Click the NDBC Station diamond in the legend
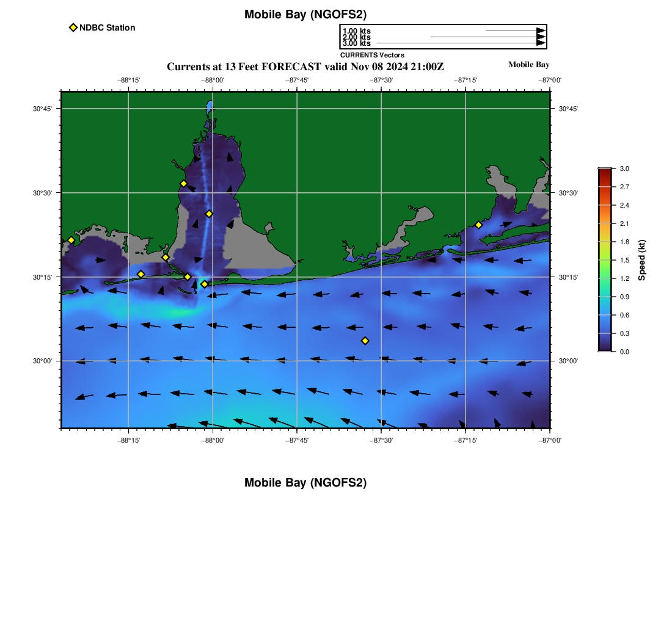The image size is (672, 641). coord(73,27)
